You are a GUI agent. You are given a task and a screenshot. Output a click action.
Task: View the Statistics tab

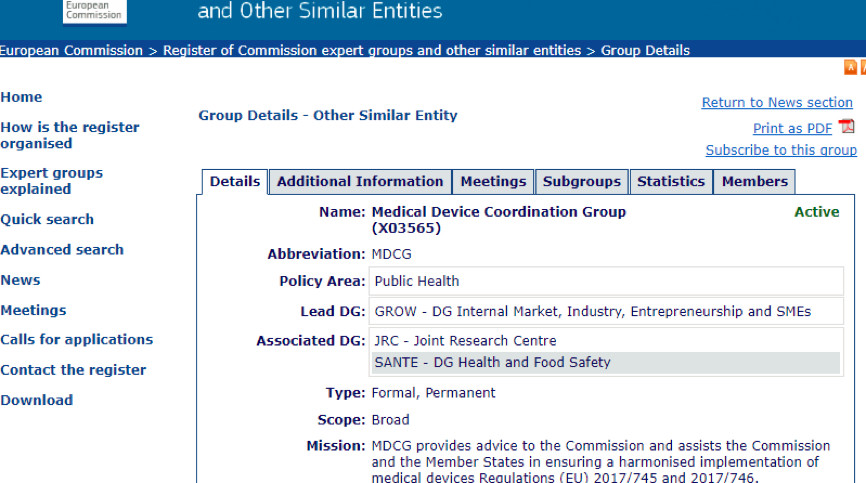671,182
